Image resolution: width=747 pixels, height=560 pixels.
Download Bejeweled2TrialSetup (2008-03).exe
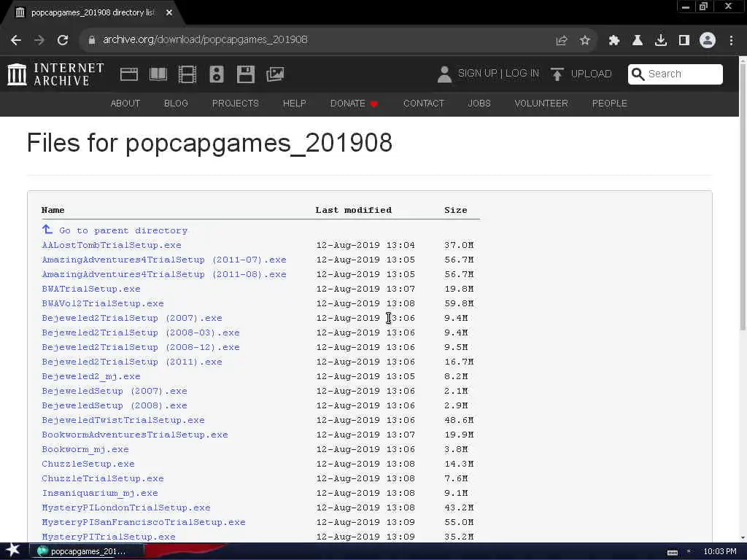coord(141,332)
